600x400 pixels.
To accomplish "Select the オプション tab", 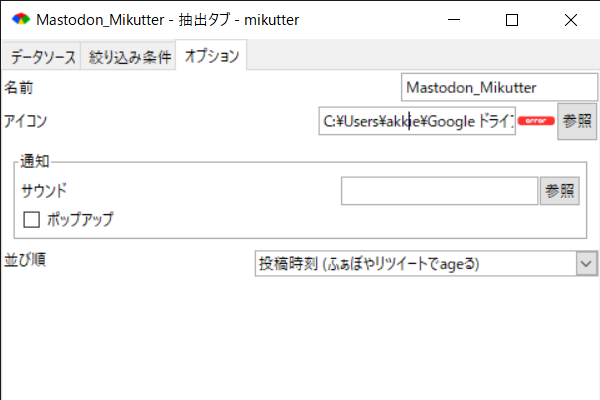I will click(212, 57).
